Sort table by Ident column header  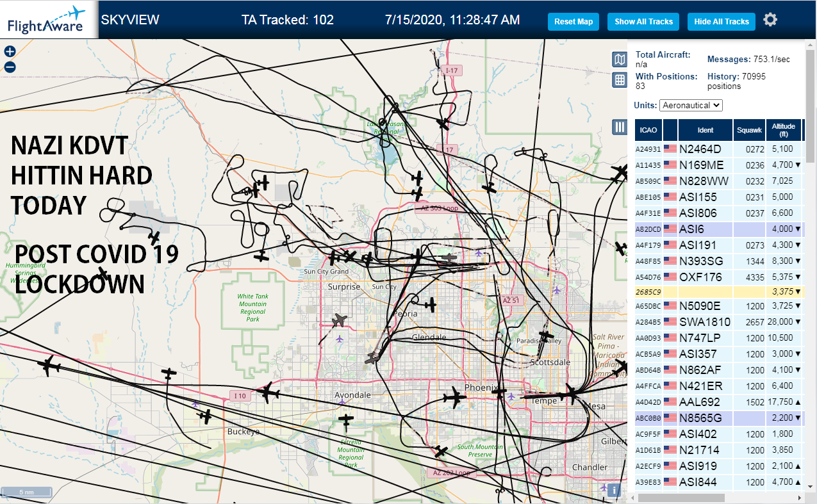[x=706, y=130]
